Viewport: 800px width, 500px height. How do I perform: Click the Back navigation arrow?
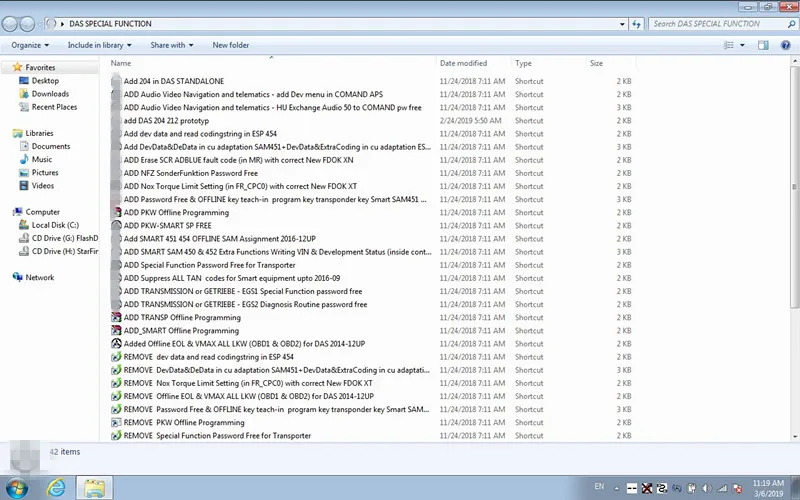coord(10,23)
